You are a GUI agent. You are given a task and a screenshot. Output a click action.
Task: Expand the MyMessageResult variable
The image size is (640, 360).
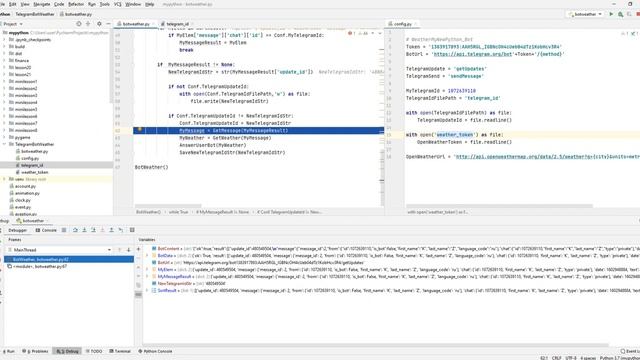147,276
